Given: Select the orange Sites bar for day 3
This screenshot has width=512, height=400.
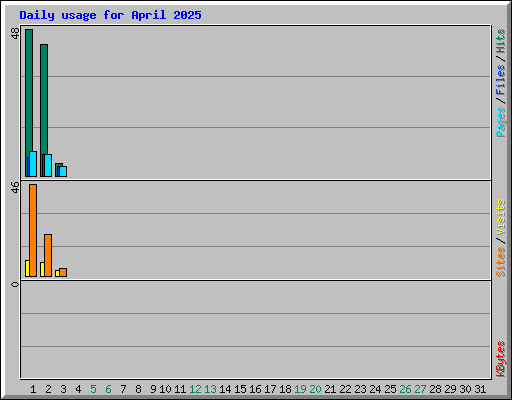Looking at the screenshot, I should (63, 273).
